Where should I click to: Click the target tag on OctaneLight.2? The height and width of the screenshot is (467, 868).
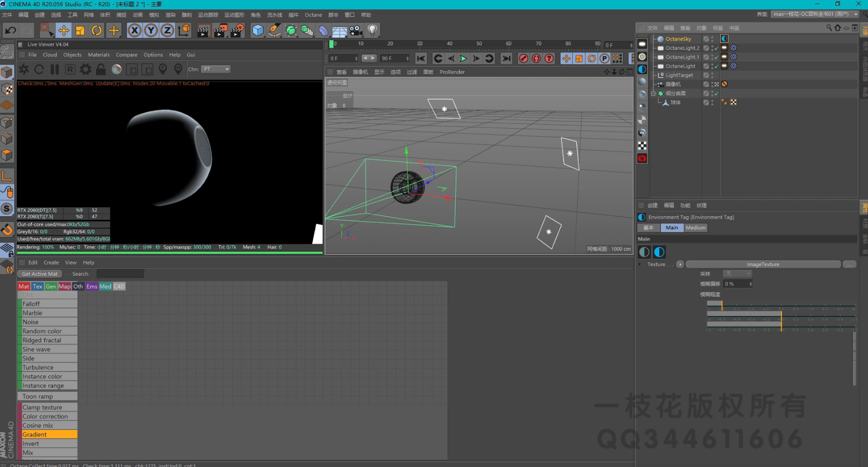click(x=734, y=48)
